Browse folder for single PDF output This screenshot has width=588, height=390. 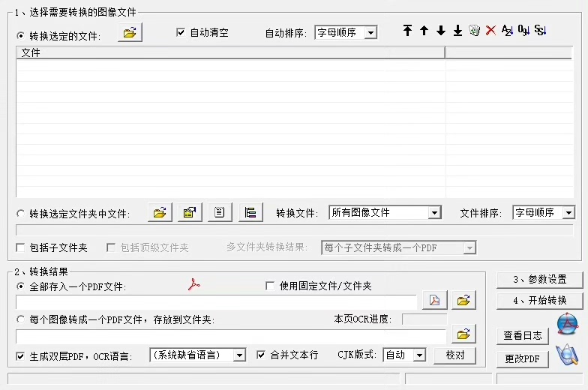click(463, 300)
